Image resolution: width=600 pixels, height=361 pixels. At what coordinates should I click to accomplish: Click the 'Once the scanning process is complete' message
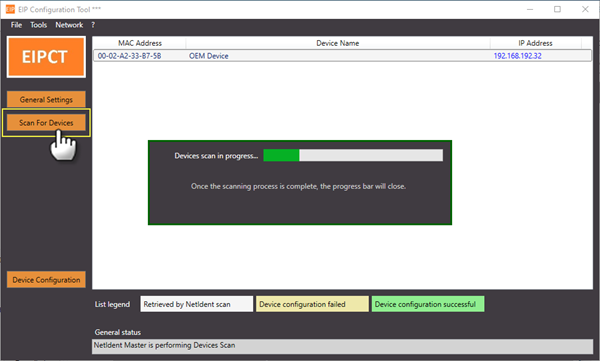[298, 186]
